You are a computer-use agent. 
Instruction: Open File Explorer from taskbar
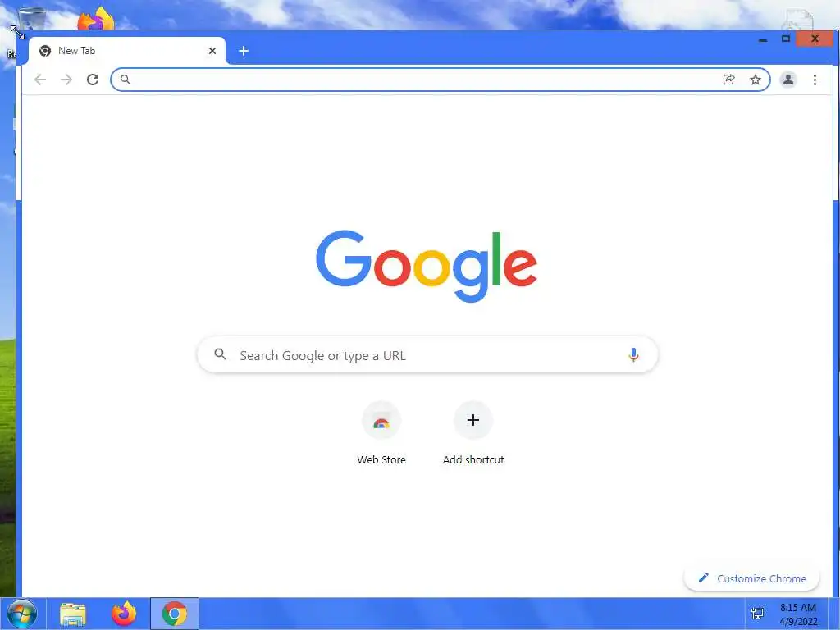tap(73, 614)
